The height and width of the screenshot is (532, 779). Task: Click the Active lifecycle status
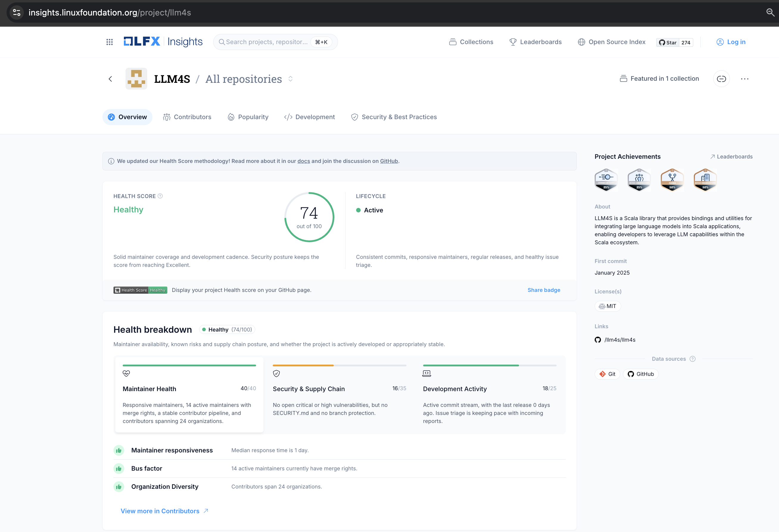pos(369,210)
